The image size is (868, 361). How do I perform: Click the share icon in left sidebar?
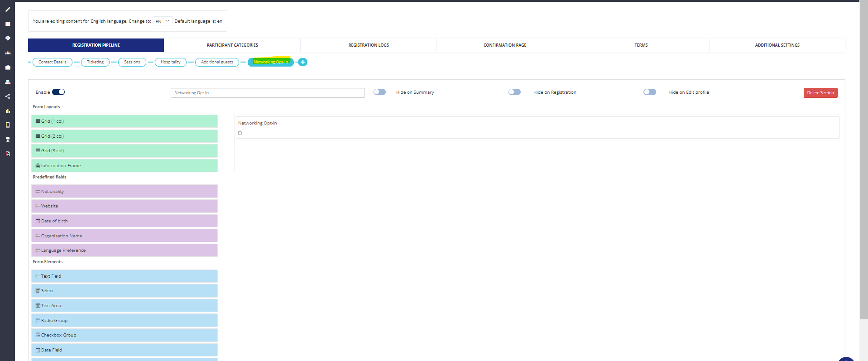8,96
